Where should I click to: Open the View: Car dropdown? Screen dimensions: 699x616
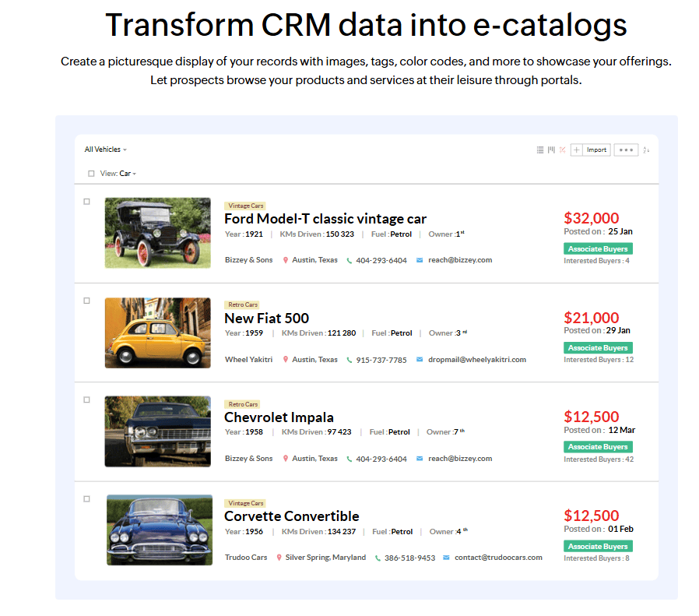(127, 174)
